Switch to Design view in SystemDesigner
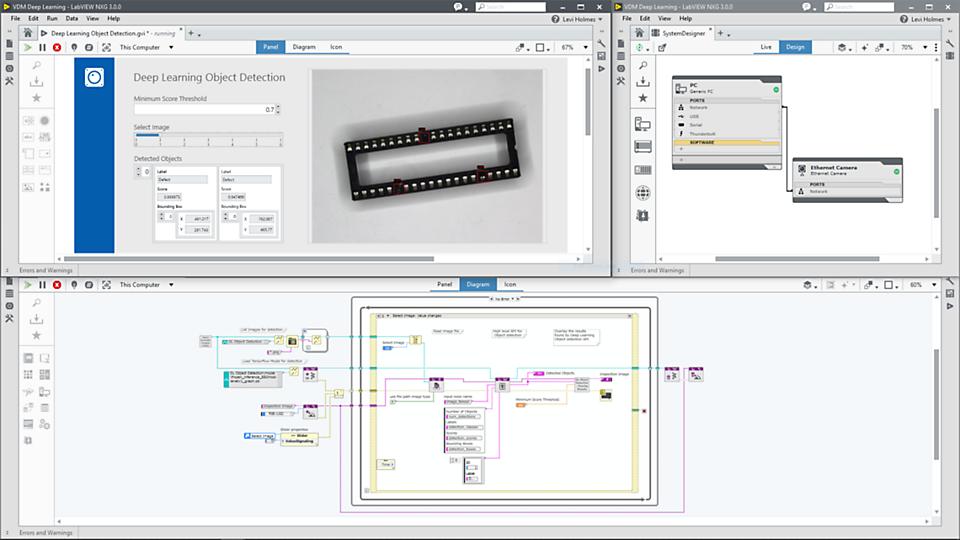Viewport: 960px width, 540px height. coord(795,47)
